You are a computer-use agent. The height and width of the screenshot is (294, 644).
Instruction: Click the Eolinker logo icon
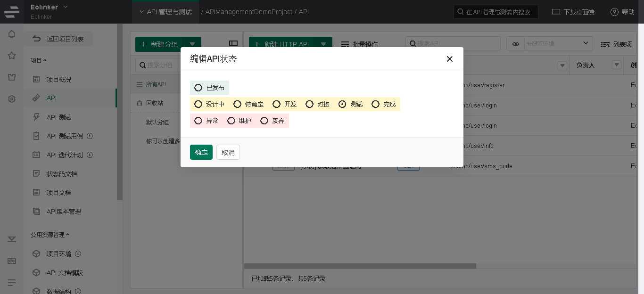point(12,12)
